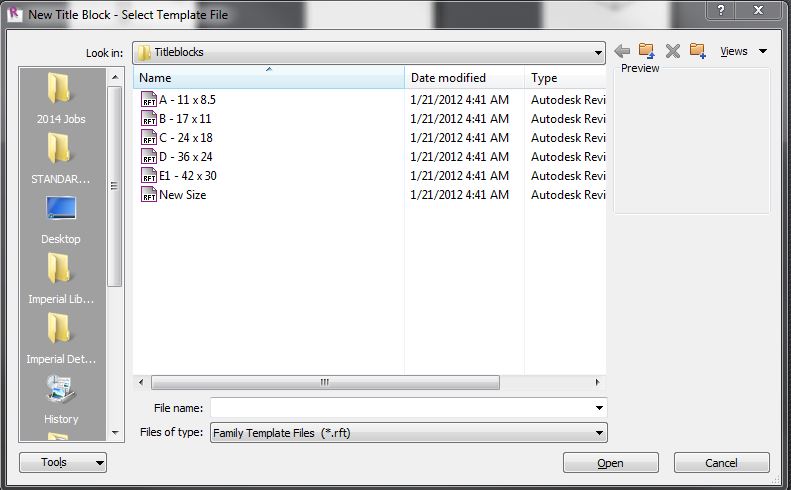Expand the Look in Titleblocks dropdown
The width and height of the screenshot is (791, 490).
click(x=598, y=52)
